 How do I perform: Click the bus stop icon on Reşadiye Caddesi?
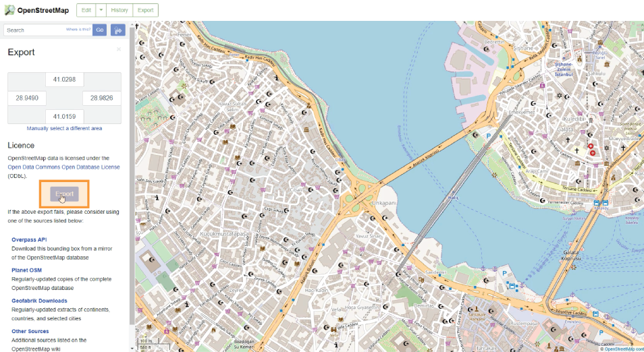click(x=595, y=314)
